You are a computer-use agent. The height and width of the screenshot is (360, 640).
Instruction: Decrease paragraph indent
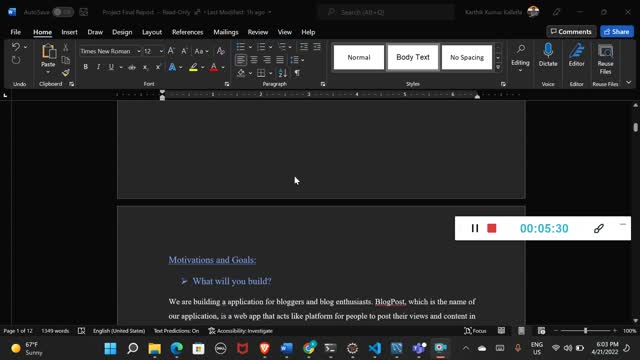(x=304, y=47)
